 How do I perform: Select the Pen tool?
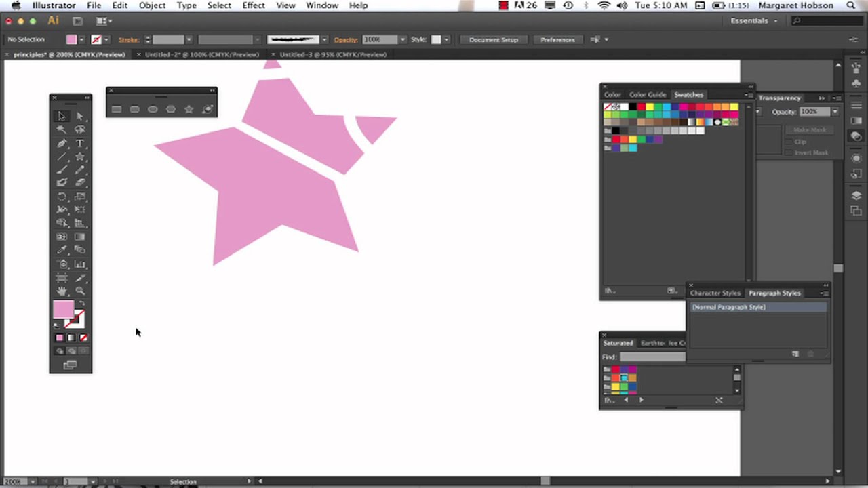click(x=62, y=144)
